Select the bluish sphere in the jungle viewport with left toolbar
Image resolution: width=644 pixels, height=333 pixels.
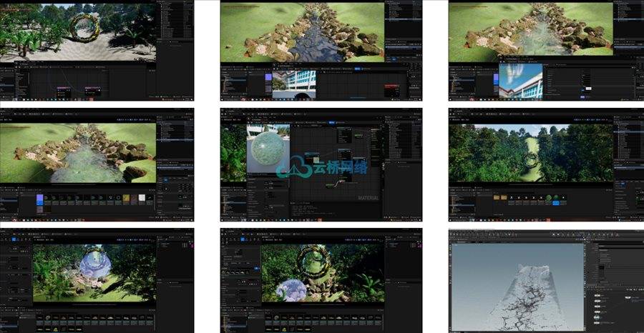coord(95,264)
